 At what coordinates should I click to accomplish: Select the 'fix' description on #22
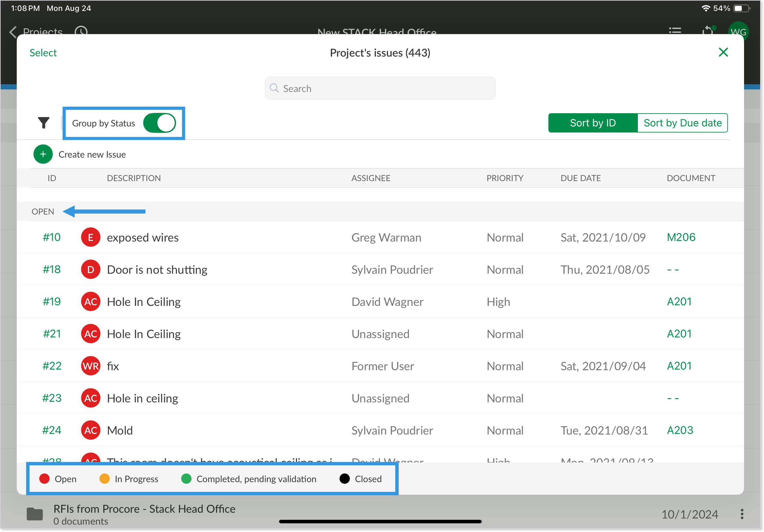tap(113, 366)
